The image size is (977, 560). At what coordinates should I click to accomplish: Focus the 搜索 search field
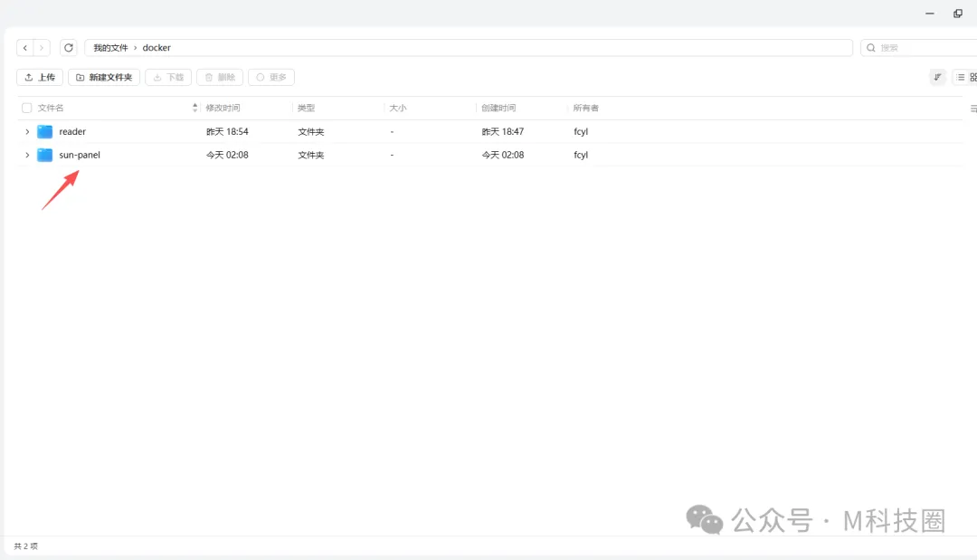click(919, 47)
